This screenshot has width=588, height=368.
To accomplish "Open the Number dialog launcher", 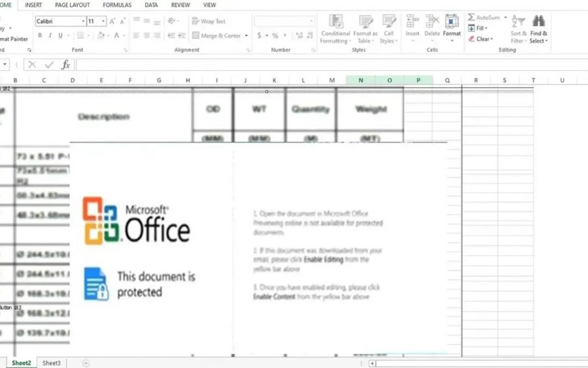I will point(313,50).
